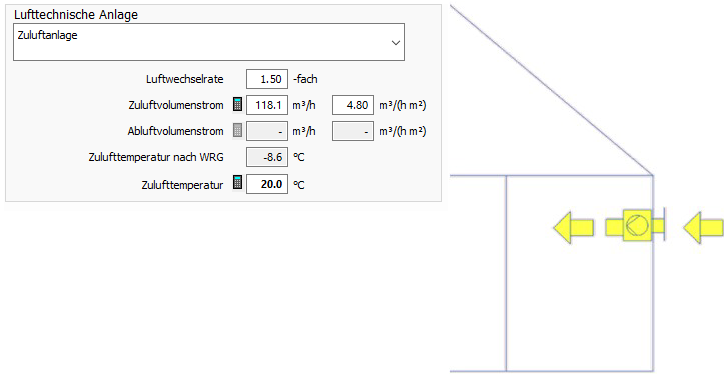The image size is (724, 374).
Task: Click the Abluftvolumenstrom label
Action: [175, 131]
